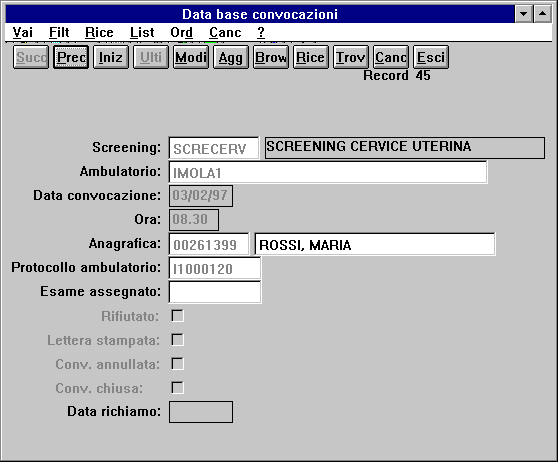Image resolution: width=558 pixels, height=462 pixels.
Task: Go to previous record with Prec button
Action: click(71, 57)
